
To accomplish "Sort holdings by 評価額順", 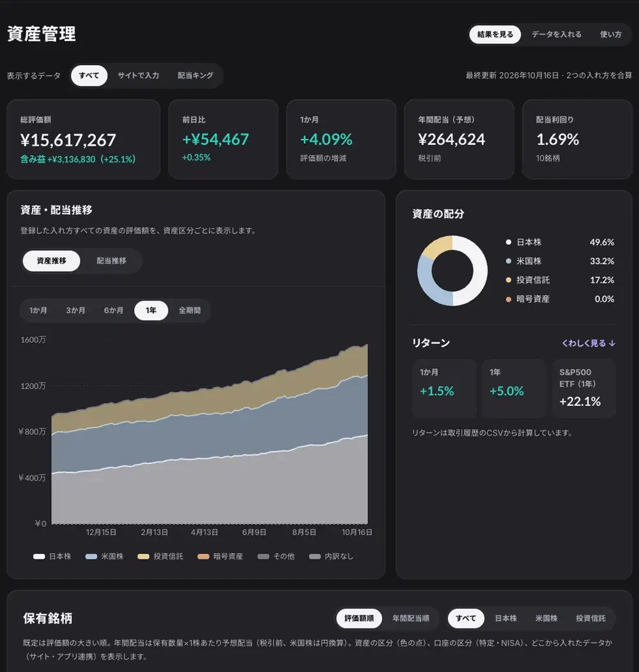I will pyautogui.click(x=359, y=618).
